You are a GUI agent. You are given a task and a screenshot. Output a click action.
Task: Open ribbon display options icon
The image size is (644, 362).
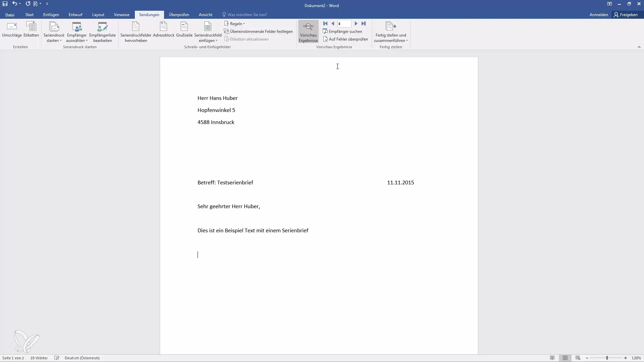click(609, 4)
